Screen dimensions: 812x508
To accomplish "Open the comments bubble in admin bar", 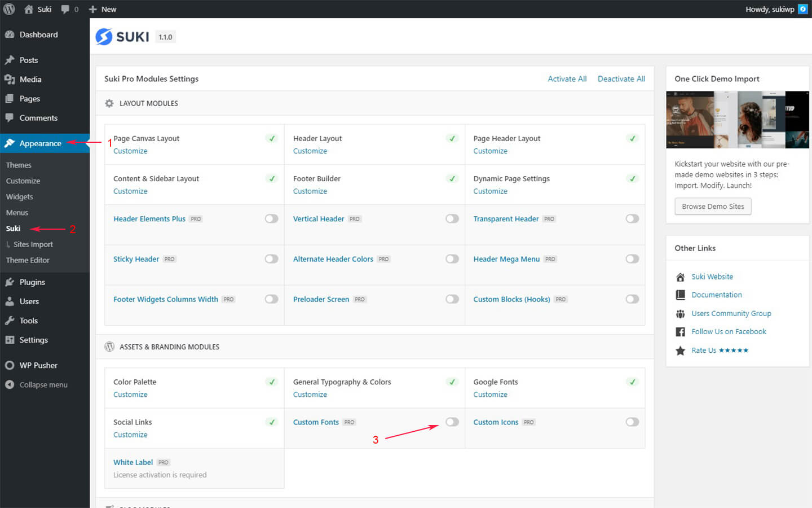I will [65, 9].
